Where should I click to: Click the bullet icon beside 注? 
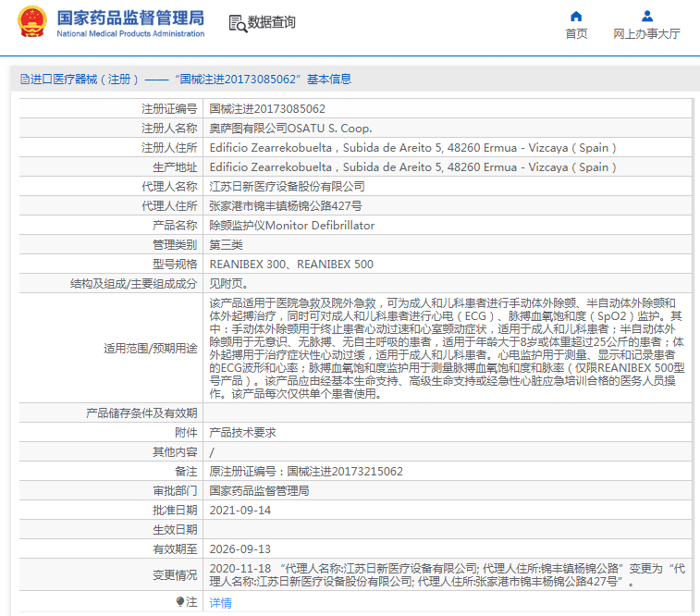click(181, 602)
